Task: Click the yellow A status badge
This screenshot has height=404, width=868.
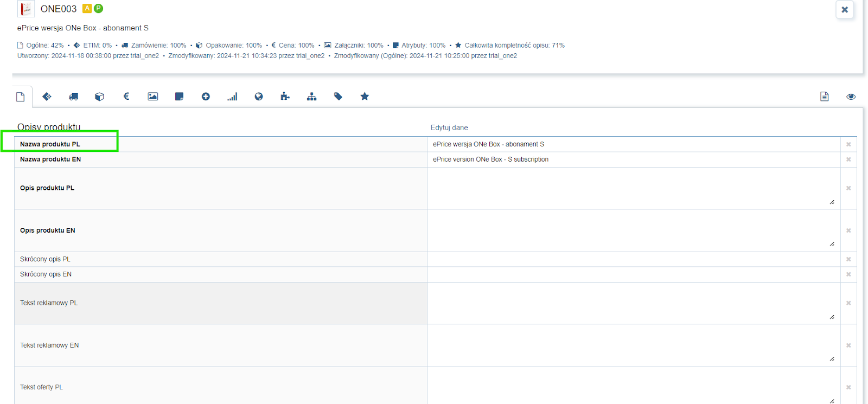Action: (x=87, y=9)
